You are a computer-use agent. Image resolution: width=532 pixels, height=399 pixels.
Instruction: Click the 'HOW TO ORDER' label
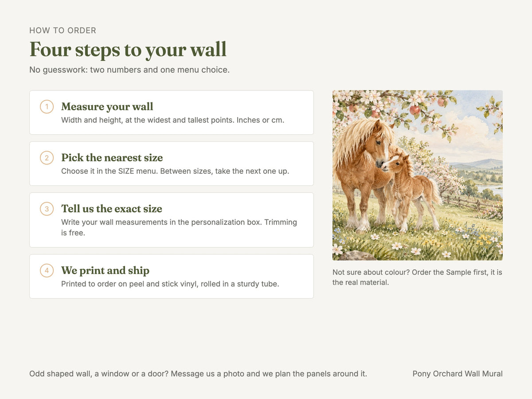click(63, 31)
